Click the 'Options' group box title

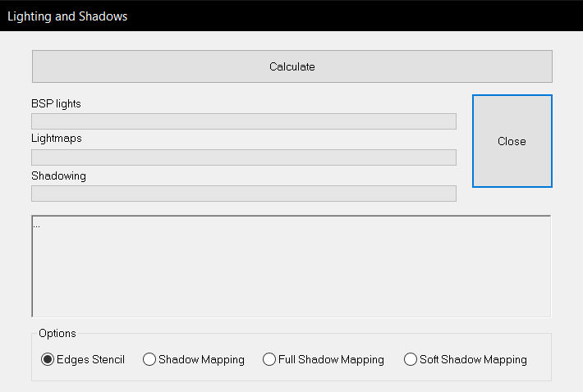(57, 333)
